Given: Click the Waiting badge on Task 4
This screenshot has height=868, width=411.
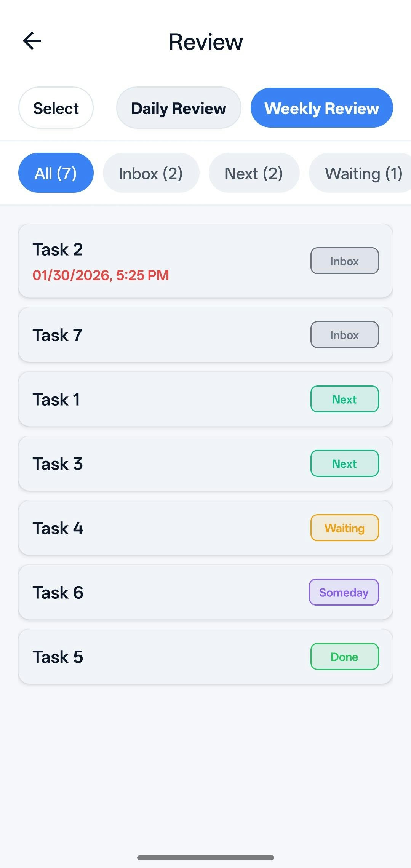Looking at the screenshot, I should pos(344,528).
